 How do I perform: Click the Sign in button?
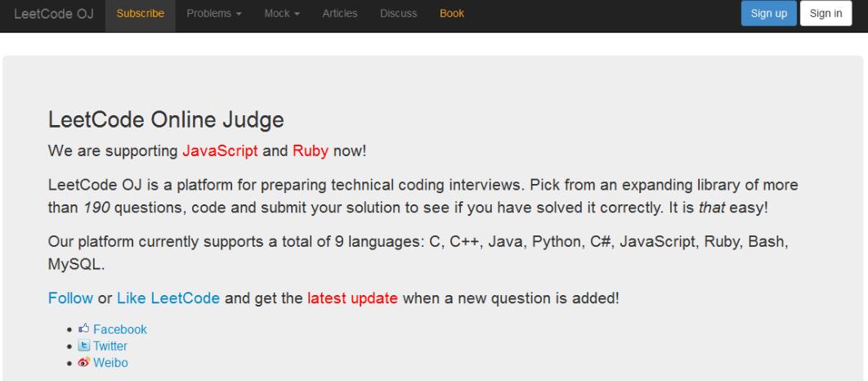tap(825, 14)
